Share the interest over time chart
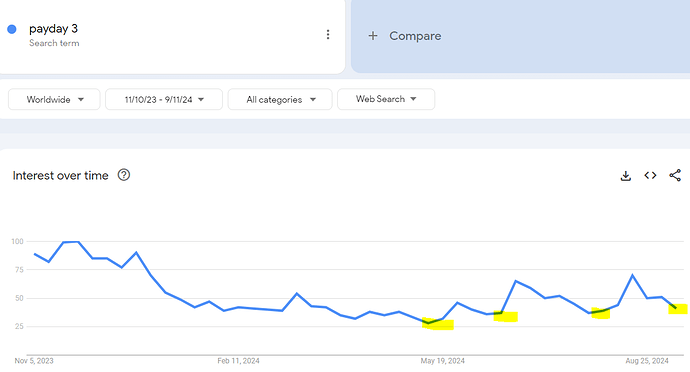Screen dimensions: 690x372 coord(675,175)
